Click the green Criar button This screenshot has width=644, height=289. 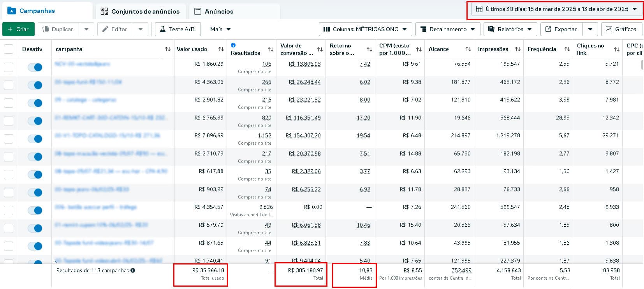pos(18,29)
